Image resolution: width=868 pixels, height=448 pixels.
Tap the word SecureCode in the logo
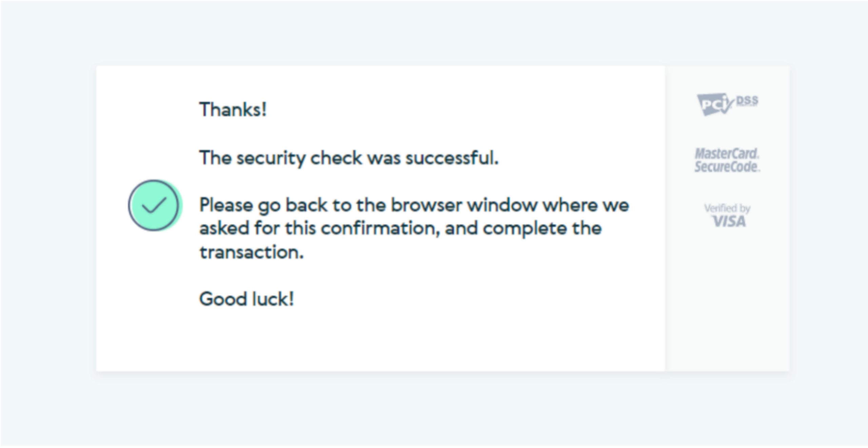pyautogui.click(x=726, y=167)
